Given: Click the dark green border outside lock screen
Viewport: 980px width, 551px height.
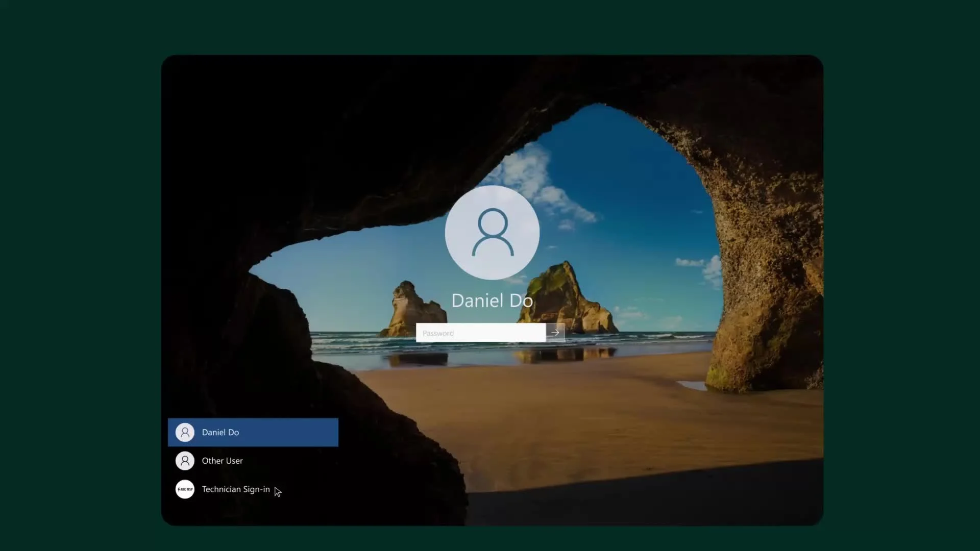Looking at the screenshot, I should (77, 275).
